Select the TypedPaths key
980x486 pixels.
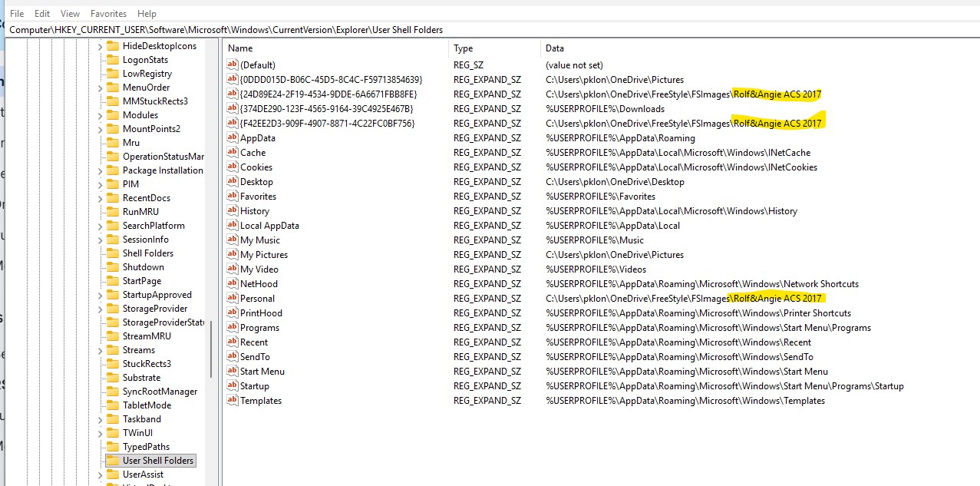pos(146,447)
